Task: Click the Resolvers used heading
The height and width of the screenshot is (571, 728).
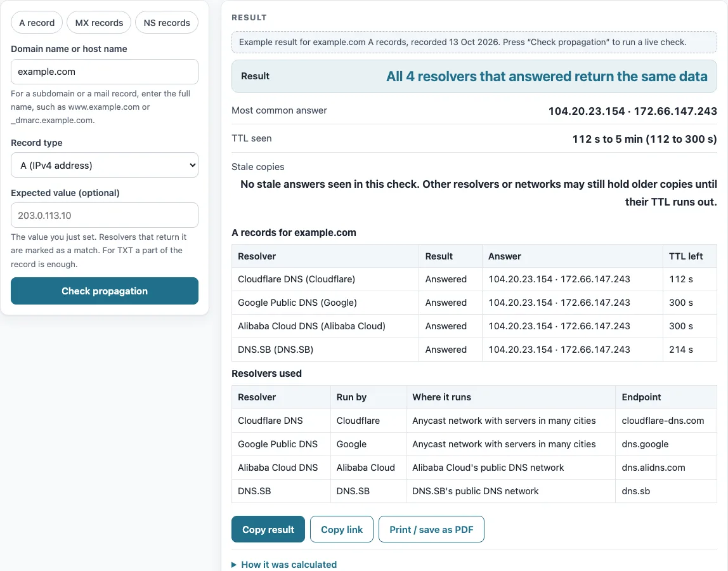Action: (266, 374)
